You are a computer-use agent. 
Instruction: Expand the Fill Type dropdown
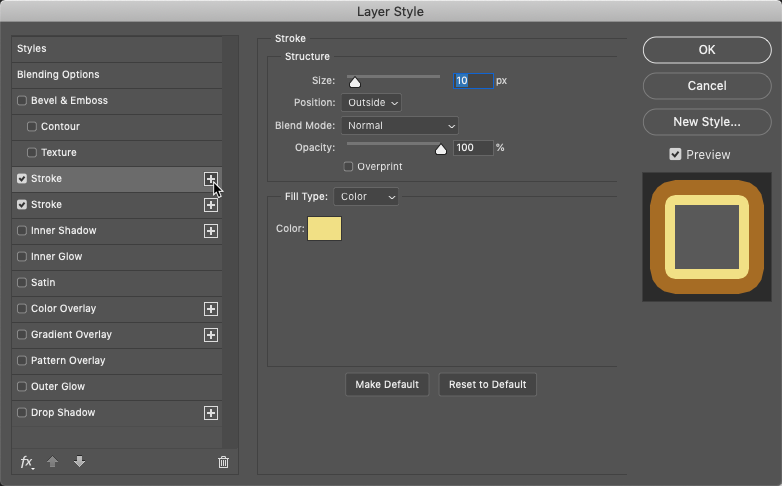[x=366, y=197]
